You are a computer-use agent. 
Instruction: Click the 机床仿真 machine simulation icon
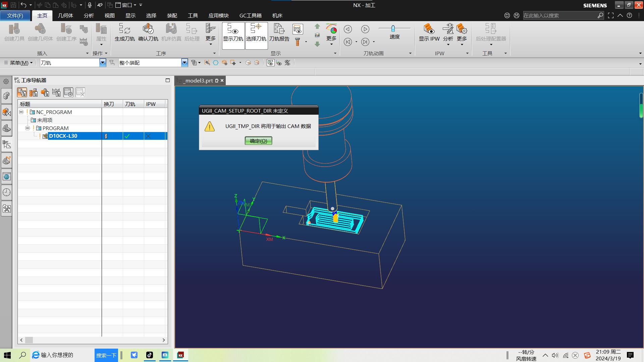pyautogui.click(x=171, y=33)
